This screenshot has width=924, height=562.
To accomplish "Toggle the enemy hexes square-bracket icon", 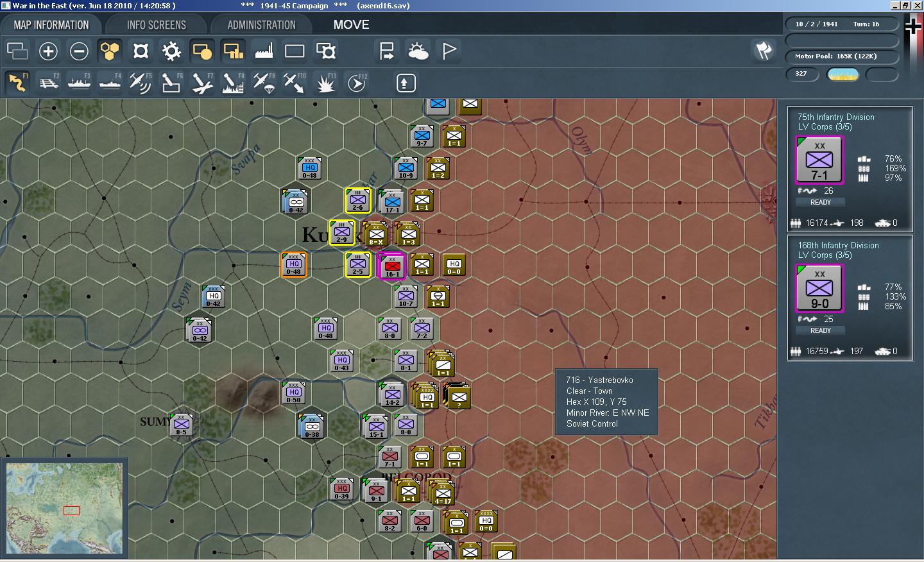I will [x=141, y=51].
